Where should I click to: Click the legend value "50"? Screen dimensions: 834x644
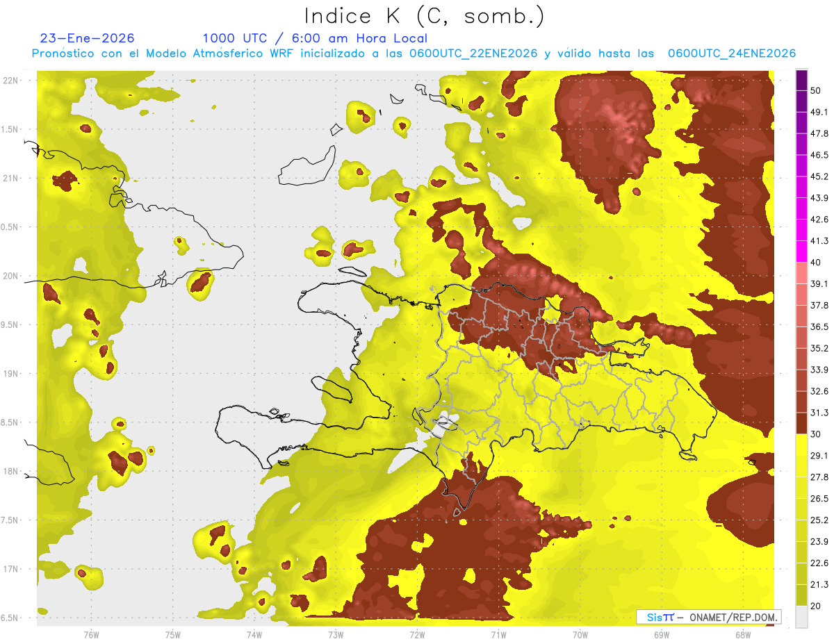(x=817, y=90)
